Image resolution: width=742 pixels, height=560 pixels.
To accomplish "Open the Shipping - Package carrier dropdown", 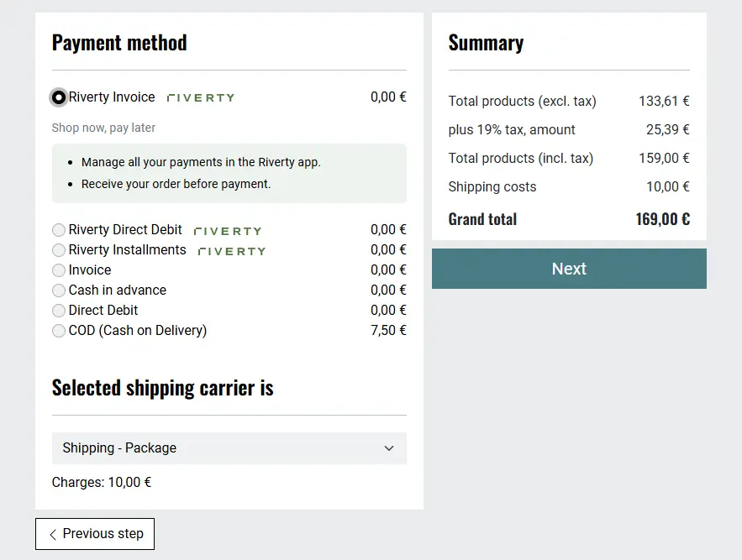I will (229, 447).
